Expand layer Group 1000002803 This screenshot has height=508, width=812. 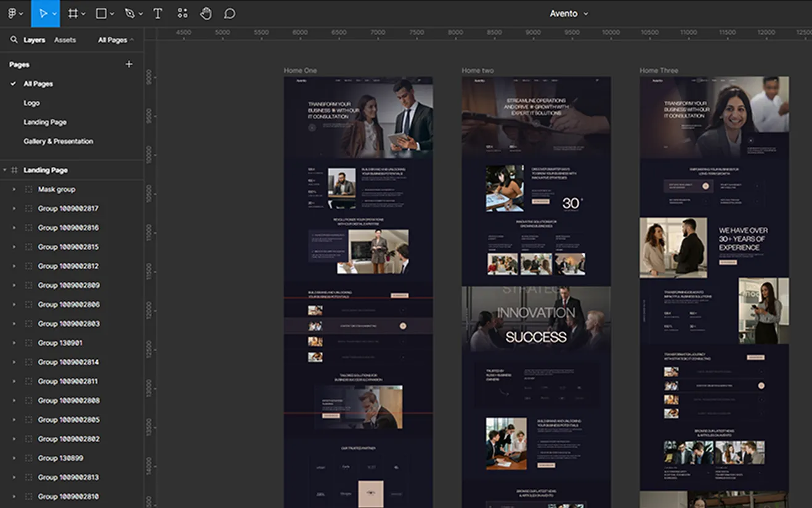click(x=14, y=324)
